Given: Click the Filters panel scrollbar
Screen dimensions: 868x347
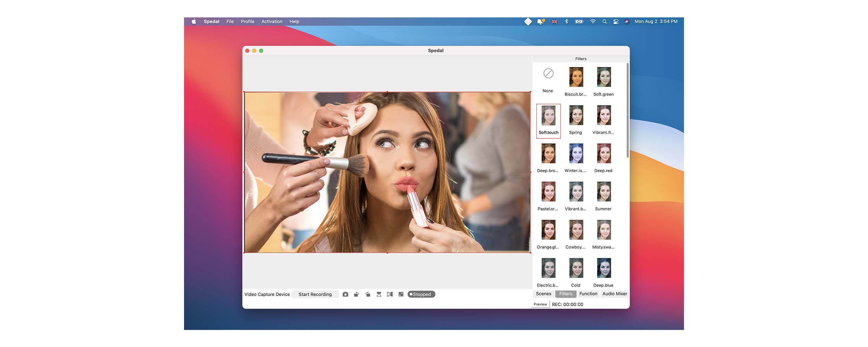Looking at the screenshot, I should [x=627, y=111].
